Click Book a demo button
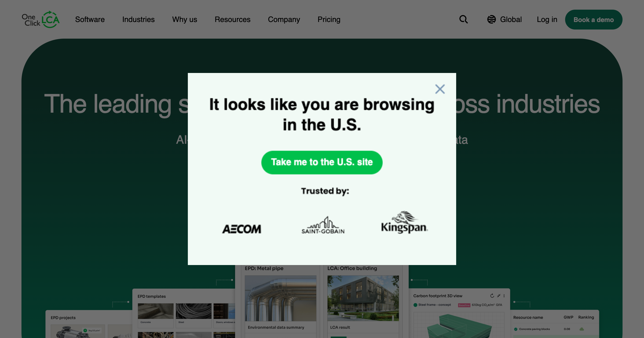This screenshot has width=644, height=338. (x=594, y=20)
